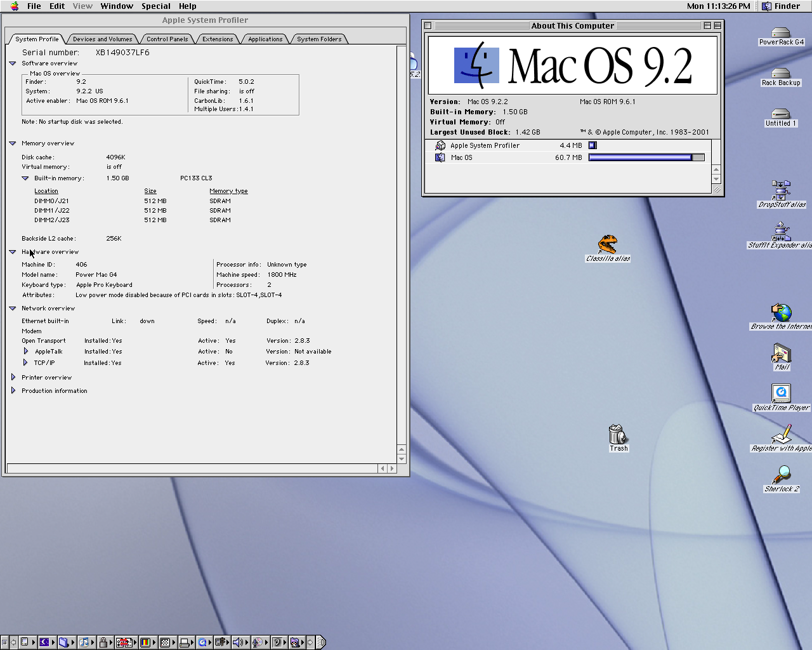Open the Window menu
812x650 pixels.
[x=117, y=6]
